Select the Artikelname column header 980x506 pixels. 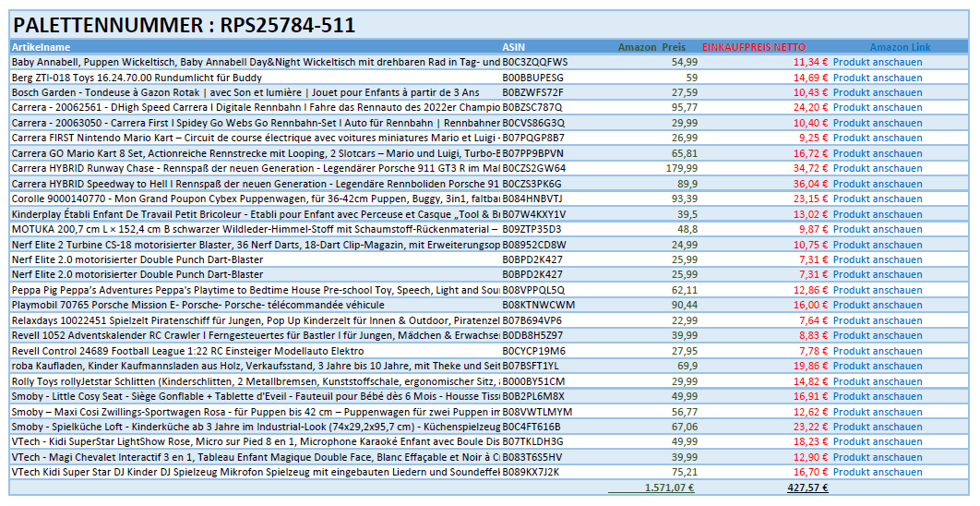(x=41, y=47)
